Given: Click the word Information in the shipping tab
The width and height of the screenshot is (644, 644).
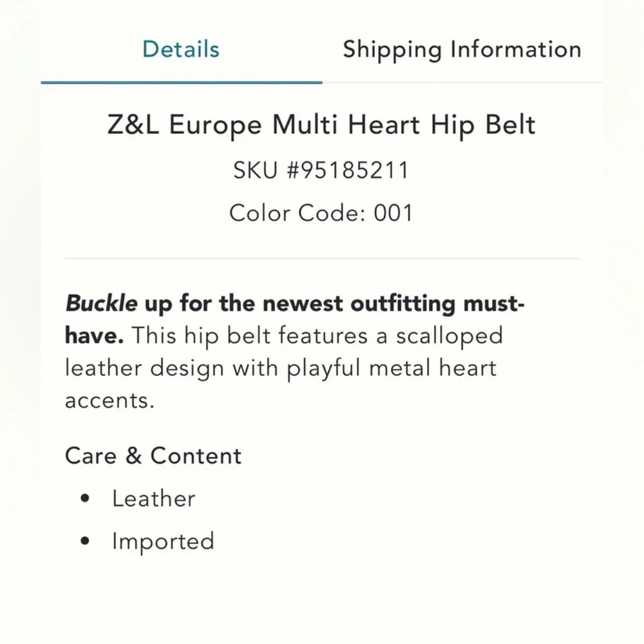Looking at the screenshot, I should pyautogui.click(x=516, y=50).
